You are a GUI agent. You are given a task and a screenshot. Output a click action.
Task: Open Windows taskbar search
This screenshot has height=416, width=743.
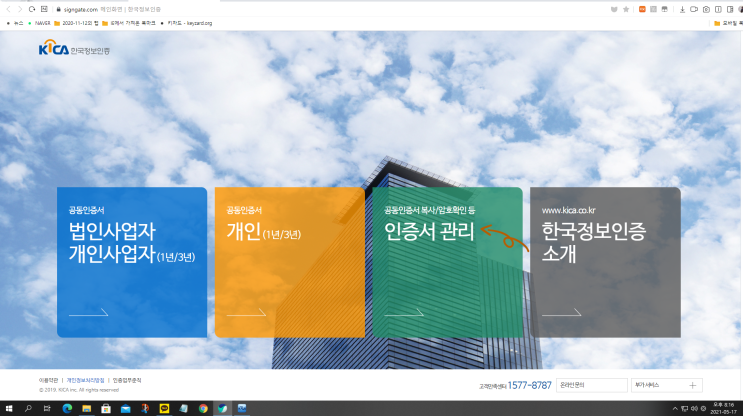point(28,408)
